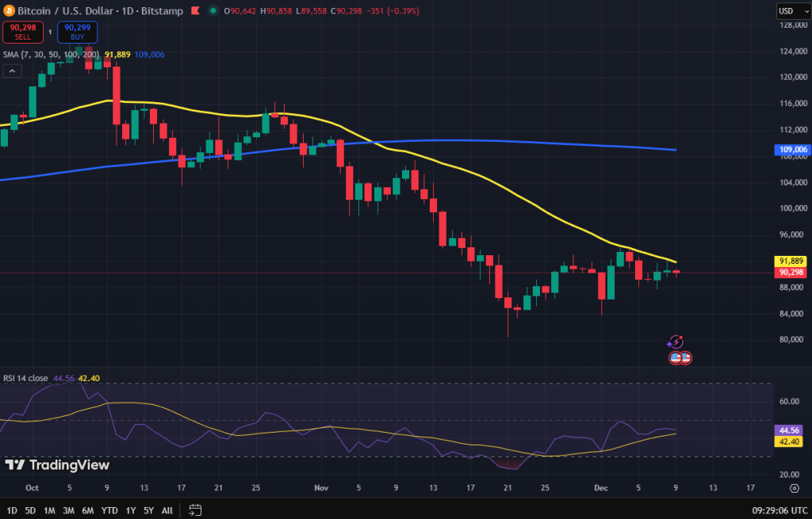Image resolution: width=812 pixels, height=519 pixels.
Task: Open the purple lightning event icon
Action: point(676,342)
